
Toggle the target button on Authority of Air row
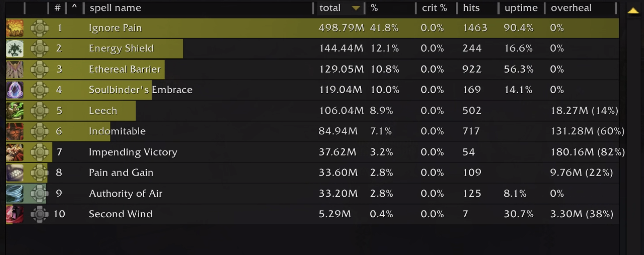click(40, 193)
